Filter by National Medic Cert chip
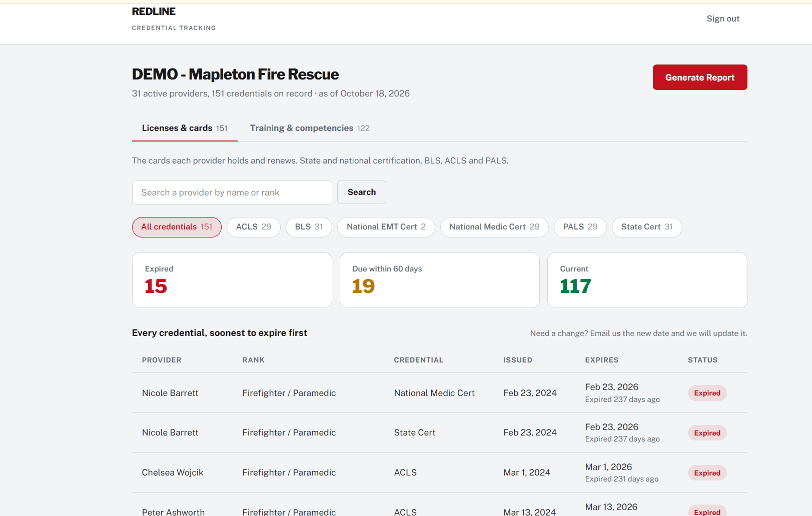The height and width of the screenshot is (516, 812). click(494, 227)
